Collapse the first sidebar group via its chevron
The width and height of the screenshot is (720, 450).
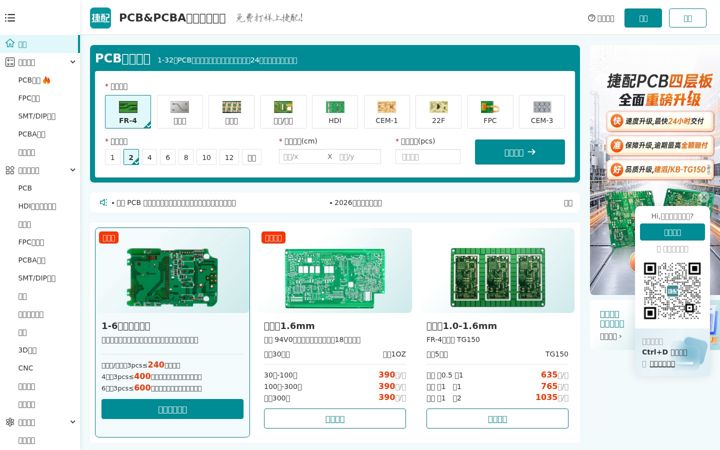(73, 62)
